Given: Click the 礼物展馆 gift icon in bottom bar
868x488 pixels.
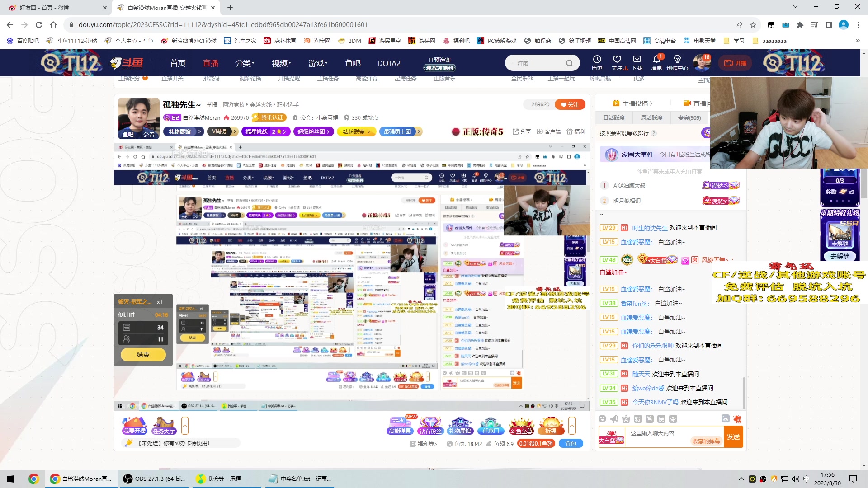Looking at the screenshot, I should point(460,426).
